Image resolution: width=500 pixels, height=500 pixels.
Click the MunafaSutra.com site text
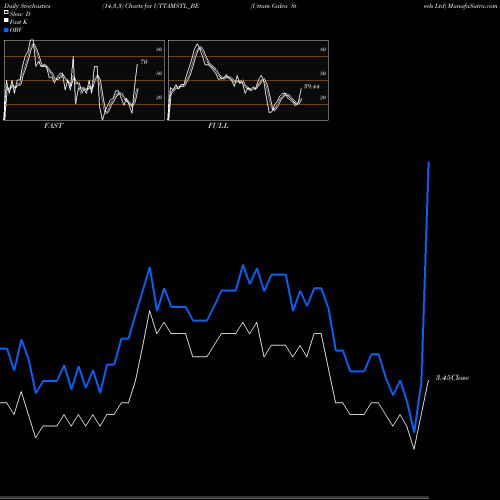click(472, 6)
